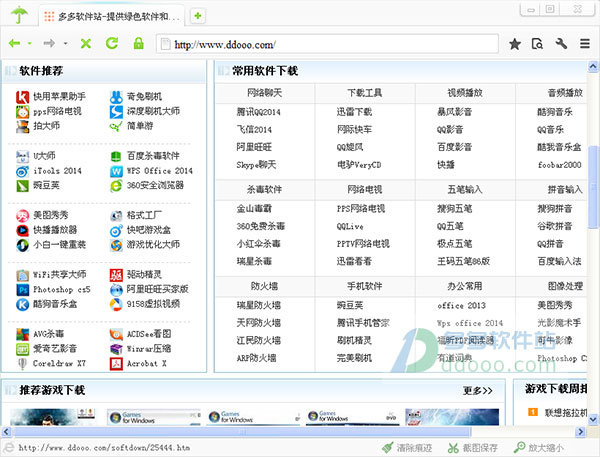600x457 pixels.
Task: Open a new tab with plus button
Action: point(198,16)
